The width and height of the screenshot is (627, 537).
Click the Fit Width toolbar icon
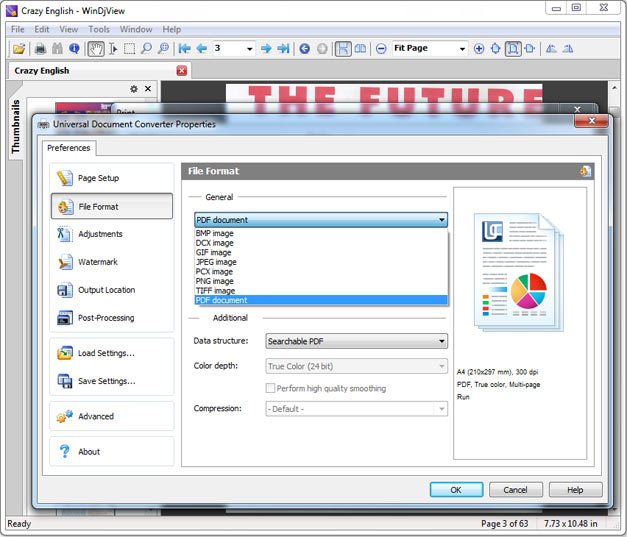point(530,49)
